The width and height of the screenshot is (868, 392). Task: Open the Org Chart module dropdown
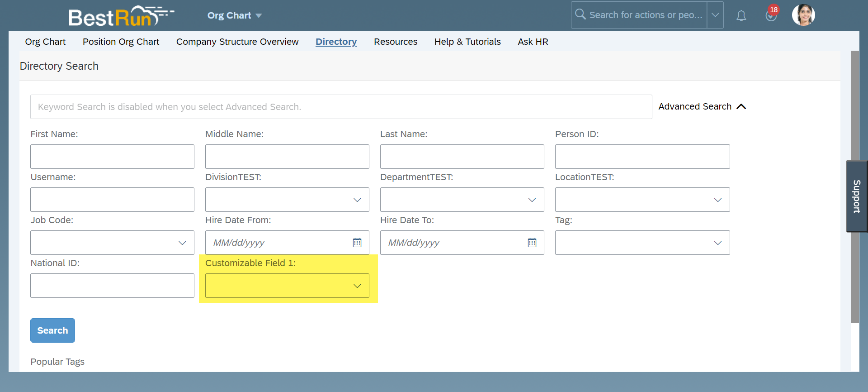[x=234, y=15]
